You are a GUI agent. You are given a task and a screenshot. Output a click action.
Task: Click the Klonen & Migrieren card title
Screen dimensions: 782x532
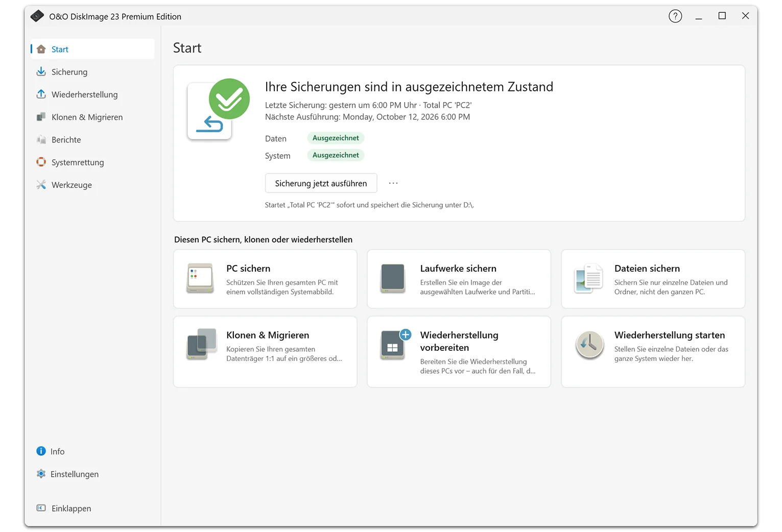pos(268,335)
